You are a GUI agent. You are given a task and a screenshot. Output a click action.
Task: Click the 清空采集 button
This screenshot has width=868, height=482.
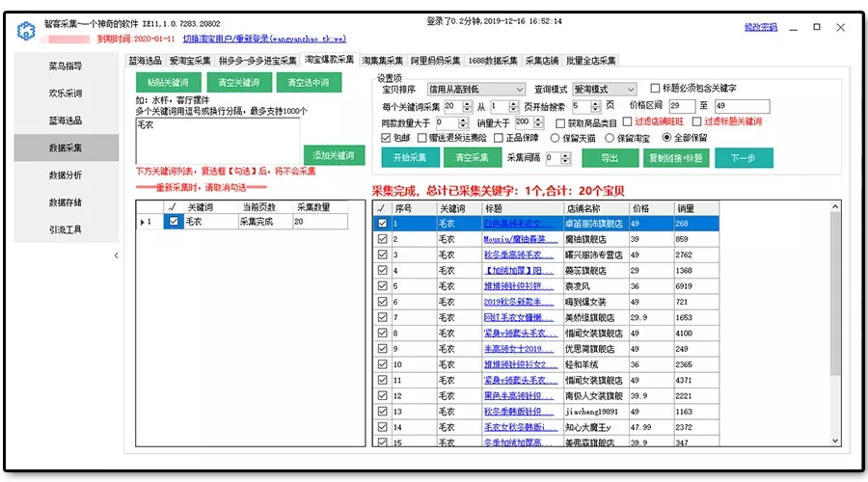point(472,158)
